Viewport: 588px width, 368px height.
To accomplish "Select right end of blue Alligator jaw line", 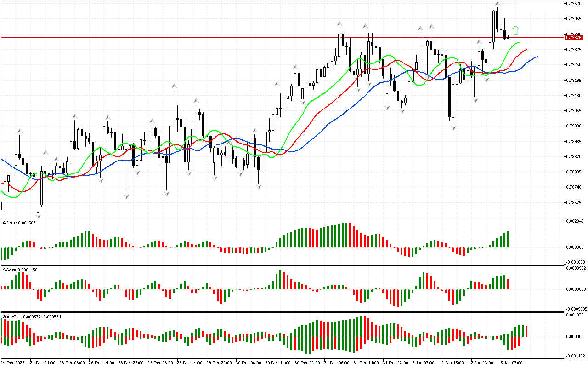I will pyautogui.click(x=537, y=57).
